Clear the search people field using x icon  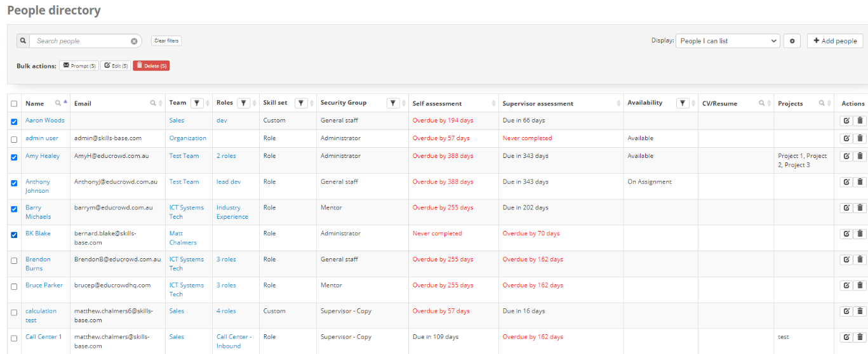tap(134, 41)
